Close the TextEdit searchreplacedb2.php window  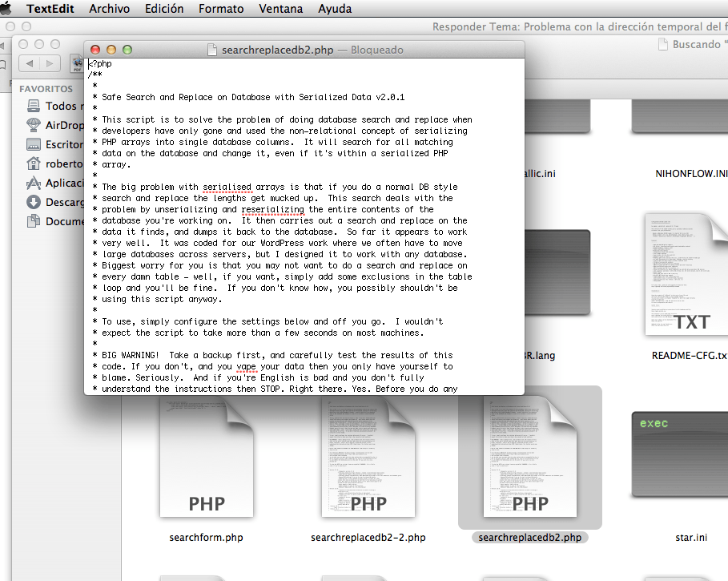[x=95, y=50]
